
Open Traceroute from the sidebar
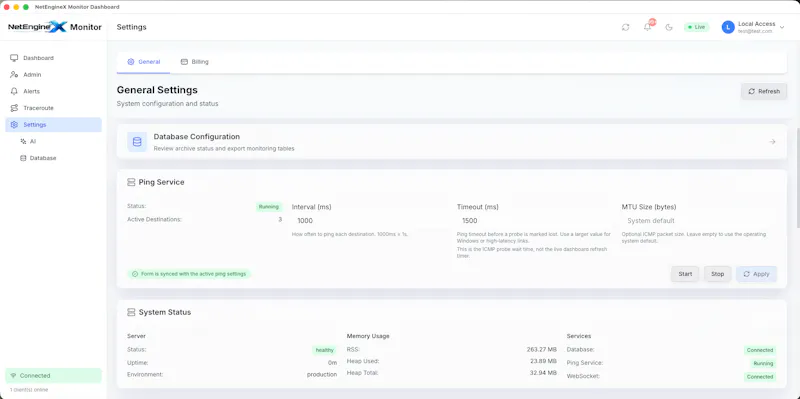click(x=54, y=108)
